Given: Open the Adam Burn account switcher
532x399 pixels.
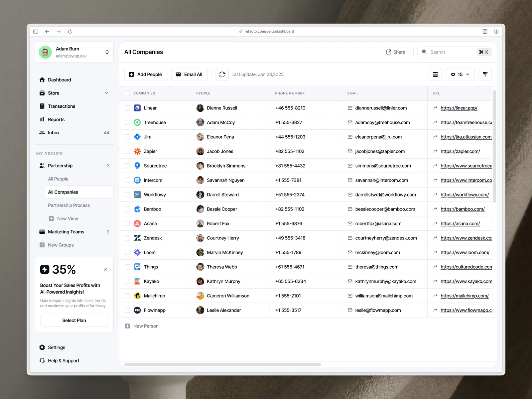Looking at the screenshot, I should (74, 52).
